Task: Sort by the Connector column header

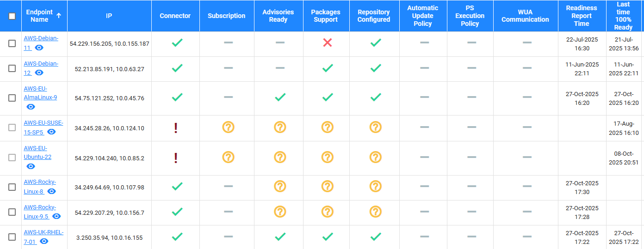Action: pos(175,16)
